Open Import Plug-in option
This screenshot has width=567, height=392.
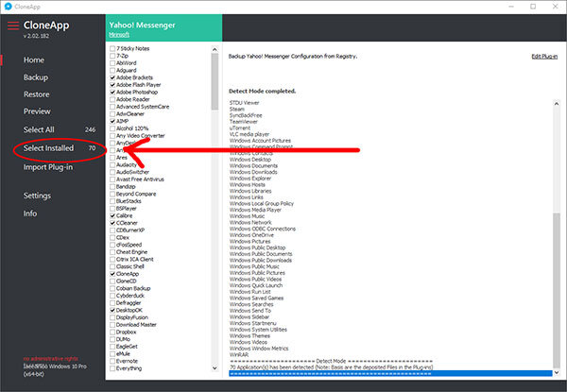(x=48, y=167)
